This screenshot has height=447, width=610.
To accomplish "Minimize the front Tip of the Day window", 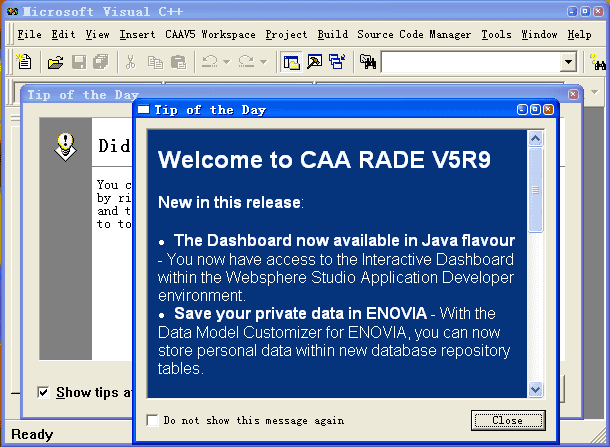I will (x=522, y=110).
